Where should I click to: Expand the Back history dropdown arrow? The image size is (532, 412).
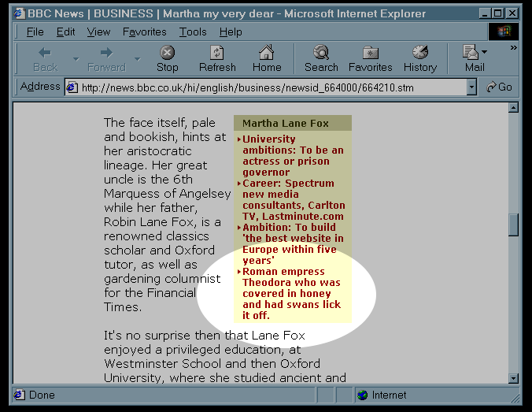76,59
